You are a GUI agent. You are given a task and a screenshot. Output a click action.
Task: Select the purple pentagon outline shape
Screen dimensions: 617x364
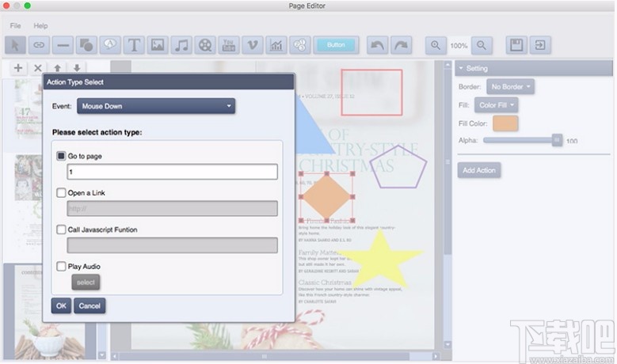click(x=398, y=167)
